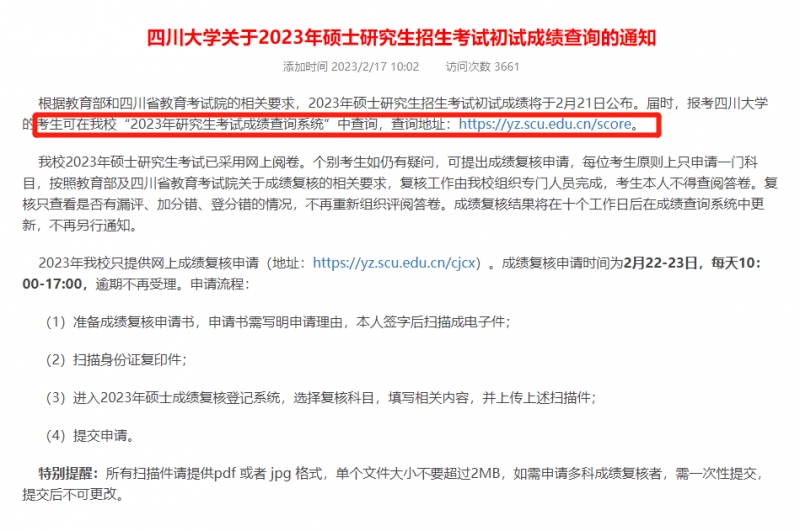Click the text 提交后不可更改
The width and height of the screenshot is (800, 531).
pos(73,494)
